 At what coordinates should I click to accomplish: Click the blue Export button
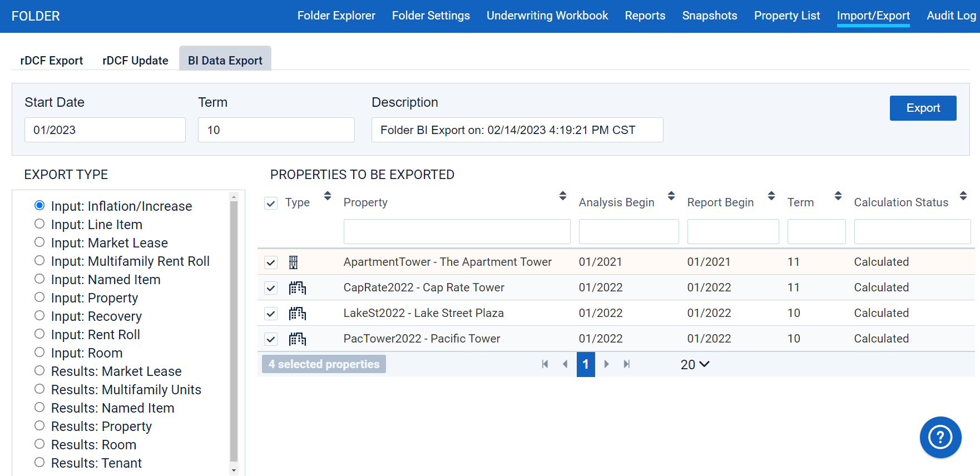point(923,108)
